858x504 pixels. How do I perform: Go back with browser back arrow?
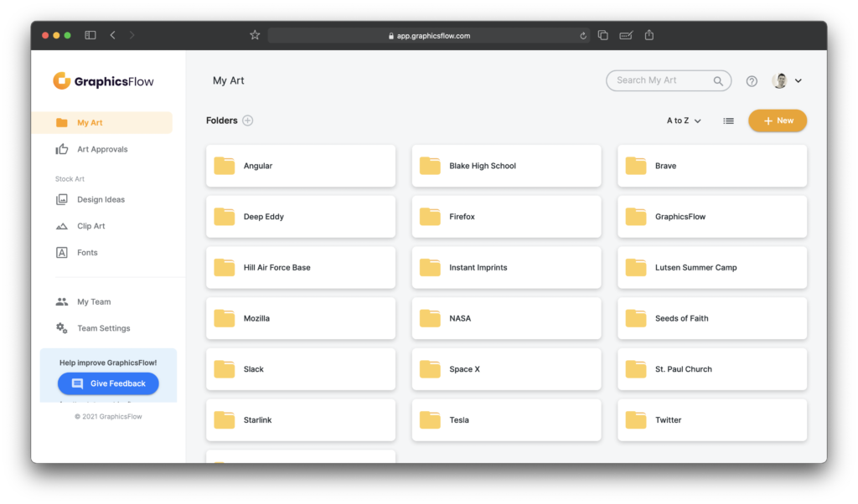(x=113, y=35)
